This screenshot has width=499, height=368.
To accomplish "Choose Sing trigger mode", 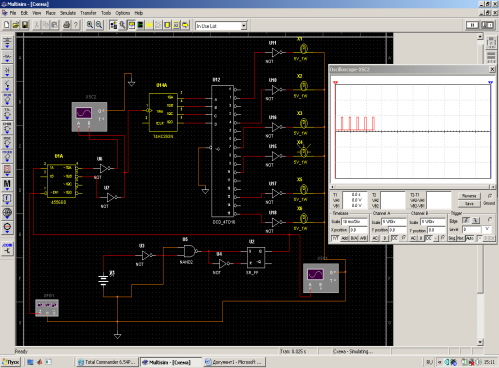I will (x=452, y=238).
